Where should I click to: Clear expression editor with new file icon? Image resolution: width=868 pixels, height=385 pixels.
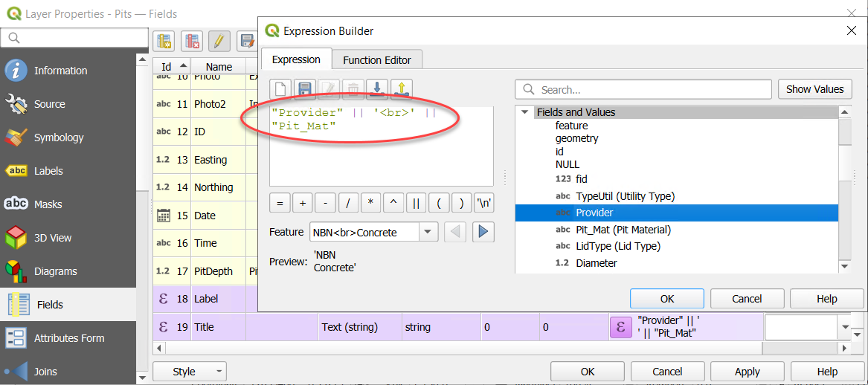(280, 89)
